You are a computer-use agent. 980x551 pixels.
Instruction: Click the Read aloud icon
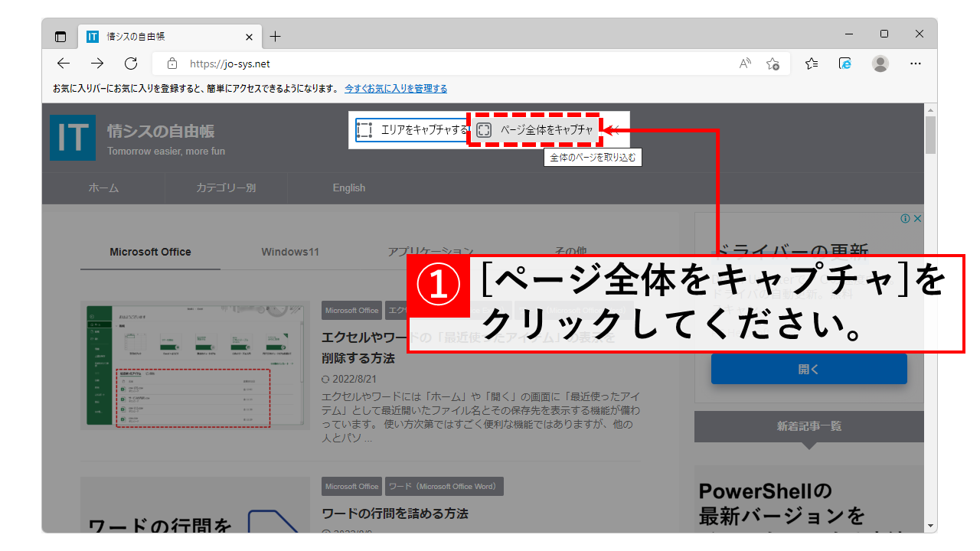point(745,64)
